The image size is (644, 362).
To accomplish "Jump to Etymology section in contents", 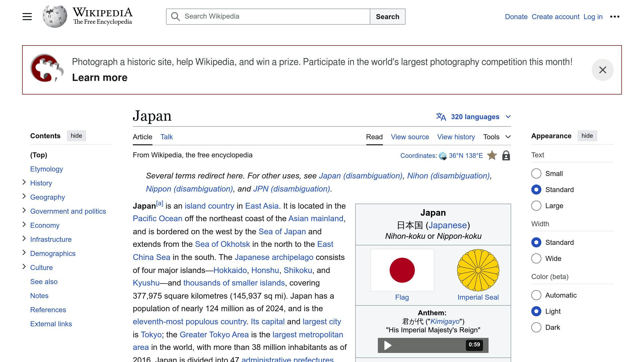I will point(47,169).
